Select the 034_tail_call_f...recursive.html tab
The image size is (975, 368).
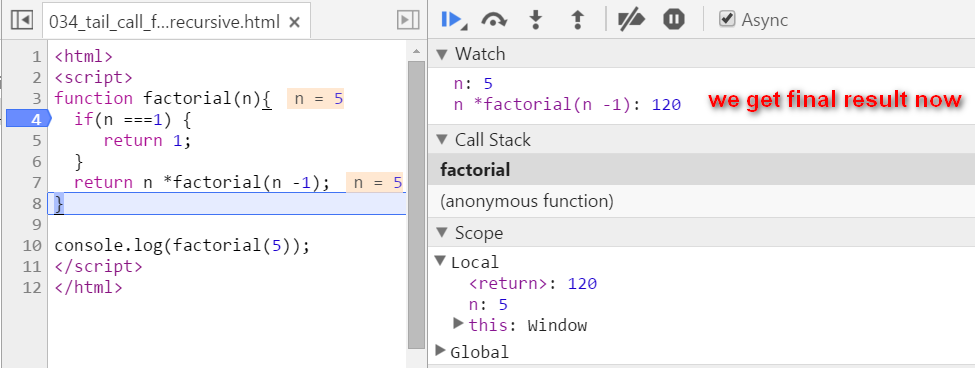click(x=176, y=22)
